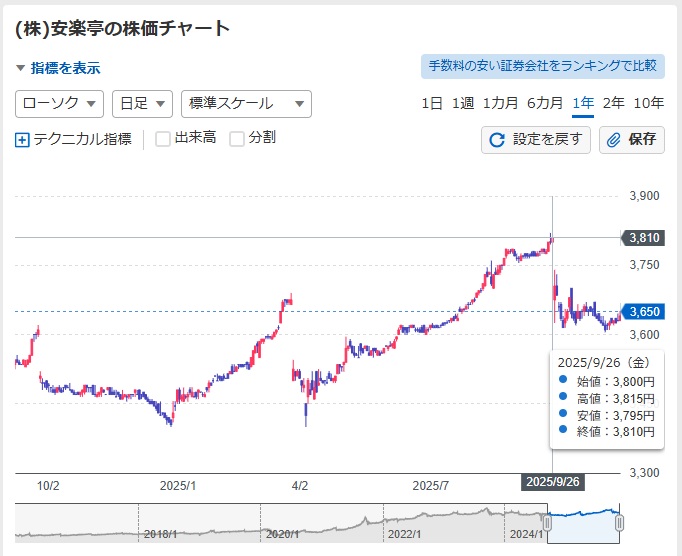The width and height of the screenshot is (682, 556).
Task: Click the right handle of the range navigator
Action: click(x=620, y=523)
